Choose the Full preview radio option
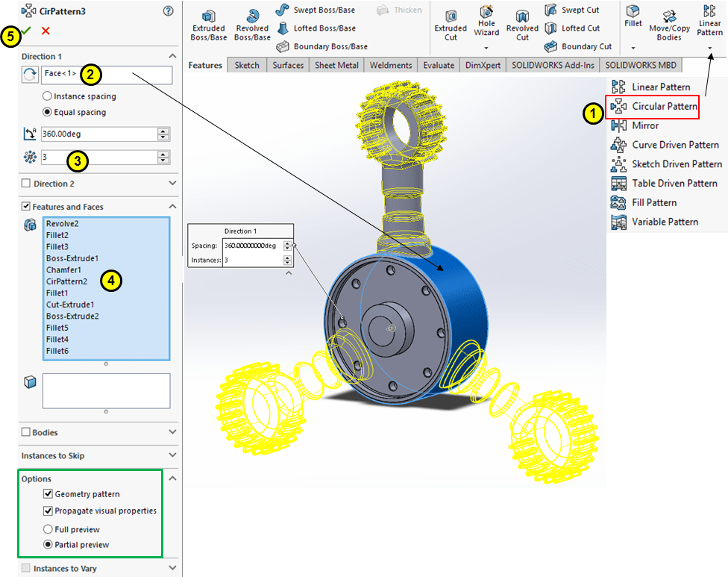The height and width of the screenshot is (577, 728). click(x=48, y=528)
